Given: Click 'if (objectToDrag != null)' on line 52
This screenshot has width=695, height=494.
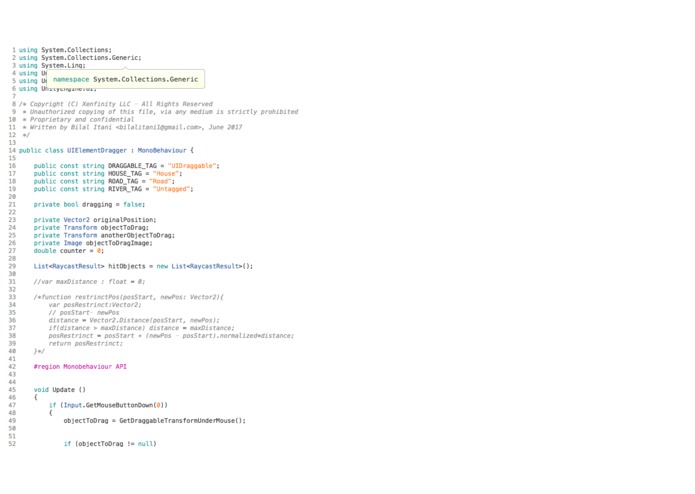Looking at the screenshot, I should [x=110, y=444].
